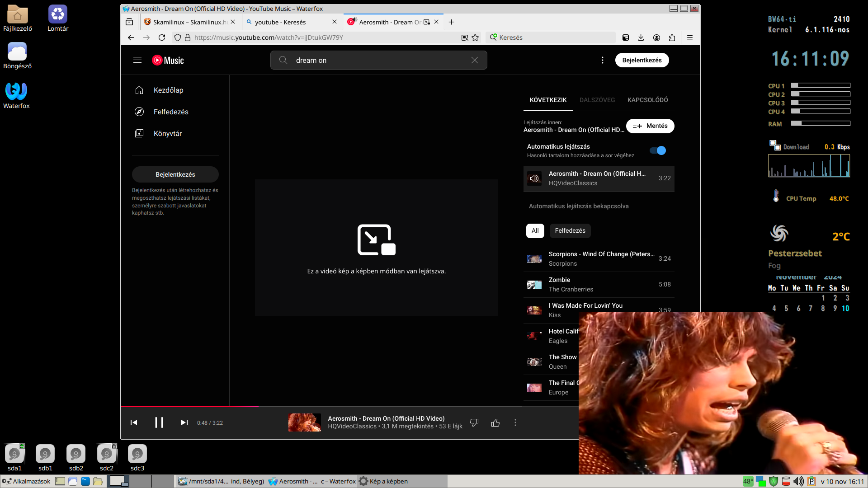Viewport: 868px width, 488px height.
Task: Click the sidebar Bejelentkezés button
Action: pos(175,174)
